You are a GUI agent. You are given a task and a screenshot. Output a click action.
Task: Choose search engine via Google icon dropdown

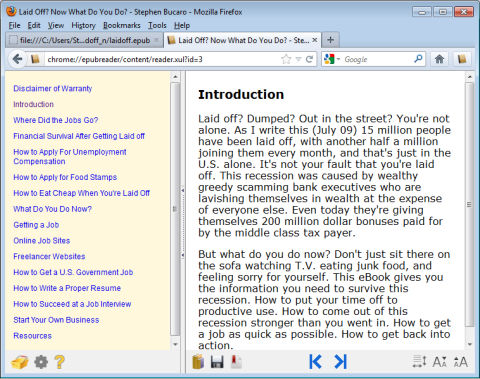coord(332,59)
